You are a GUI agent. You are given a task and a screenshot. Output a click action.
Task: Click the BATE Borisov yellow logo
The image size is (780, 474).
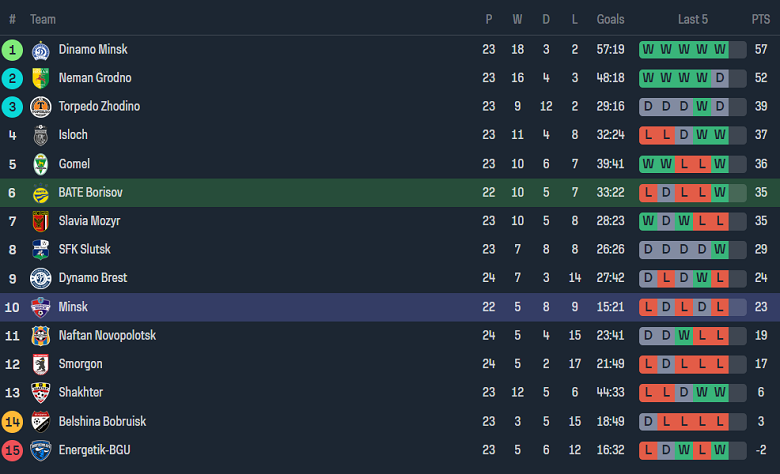[x=41, y=192]
